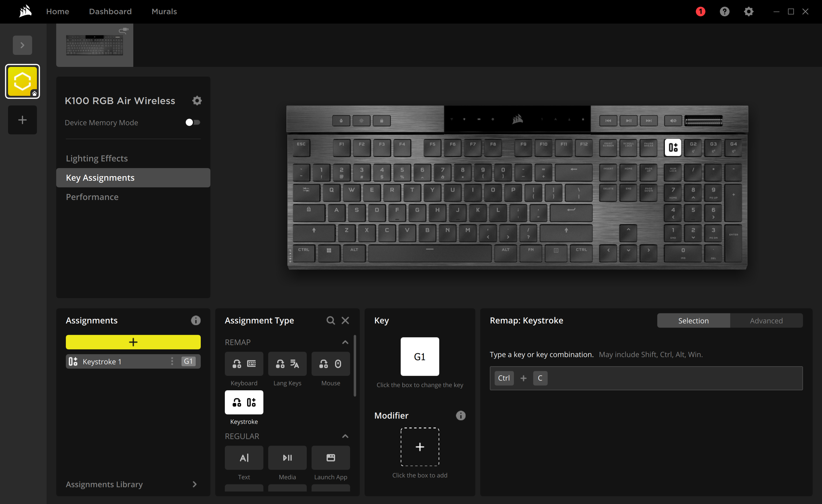Open K100 device settings gear
The height and width of the screenshot is (504, 822).
(197, 101)
